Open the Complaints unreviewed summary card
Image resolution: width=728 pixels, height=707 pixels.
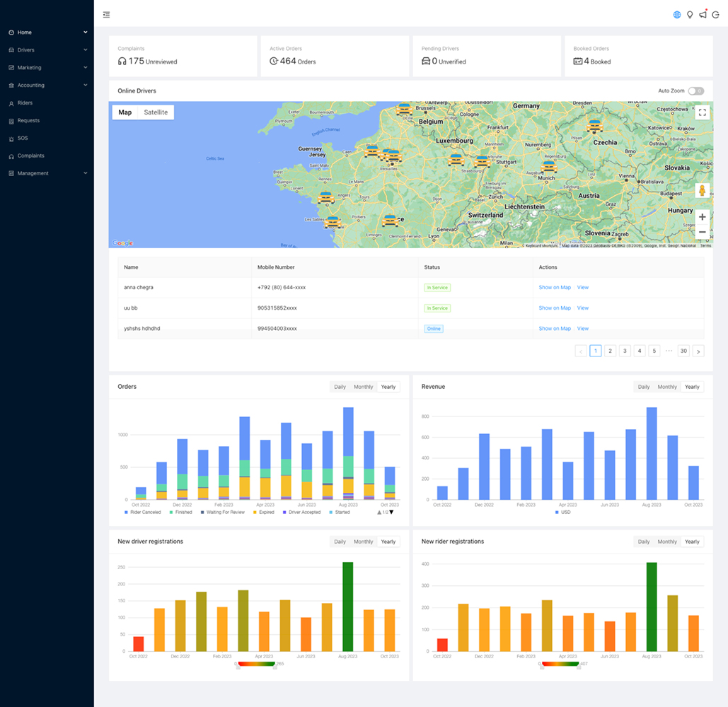[183, 57]
